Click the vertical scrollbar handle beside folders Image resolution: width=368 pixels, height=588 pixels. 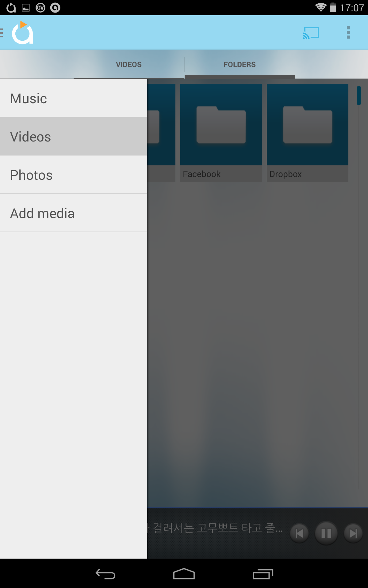358,96
